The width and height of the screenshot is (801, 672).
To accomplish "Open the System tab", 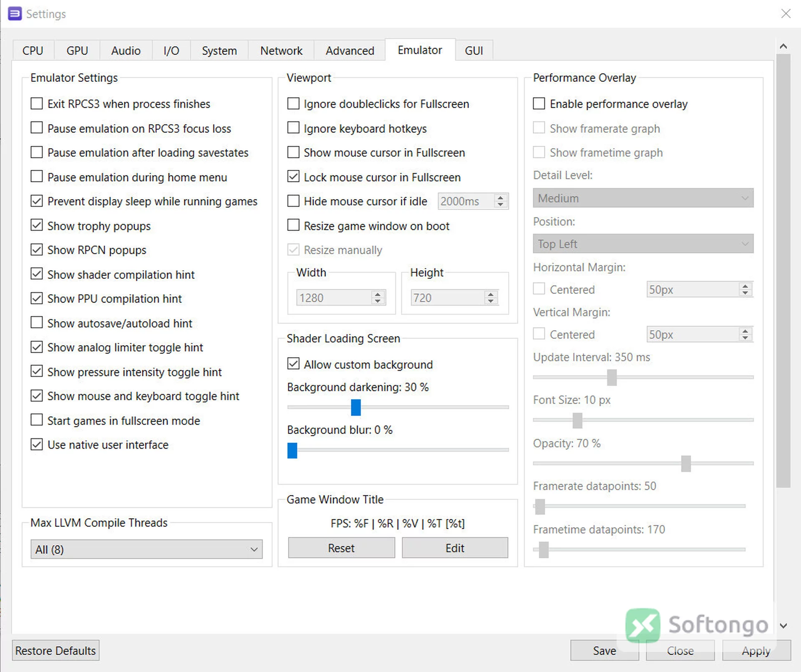I will pos(219,51).
